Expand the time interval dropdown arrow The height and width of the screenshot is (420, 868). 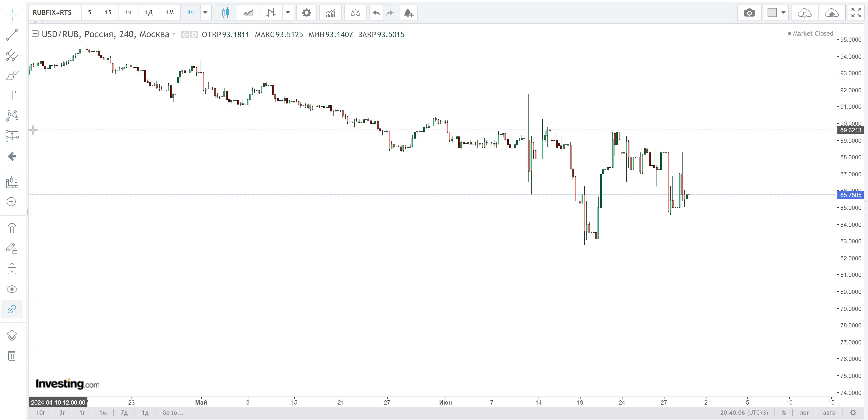pos(205,13)
